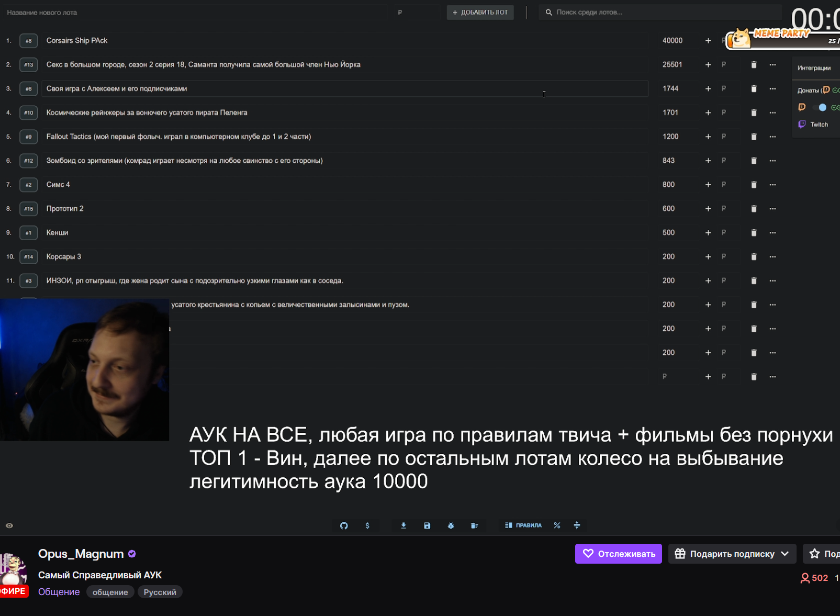Click the compact view icon next to percent
Screen dimensions: 840x616
coord(577,525)
